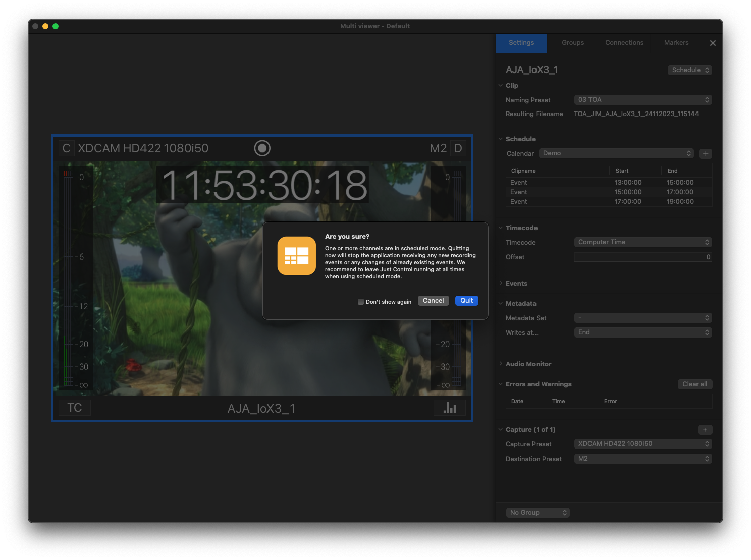The width and height of the screenshot is (751, 560).
Task: Clear all errors and warnings
Action: (x=694, y=384)
